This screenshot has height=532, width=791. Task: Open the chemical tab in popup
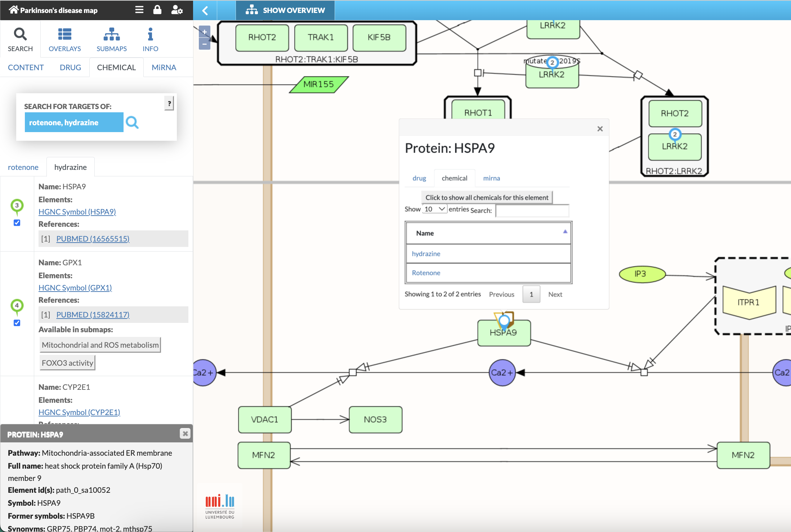click(x=455, y=178)
